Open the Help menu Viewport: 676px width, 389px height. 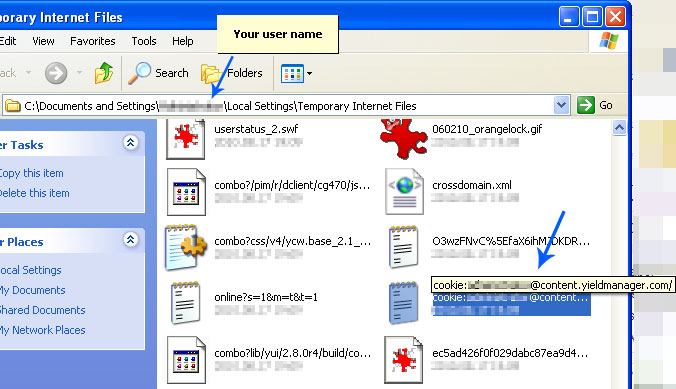point(183,41)
